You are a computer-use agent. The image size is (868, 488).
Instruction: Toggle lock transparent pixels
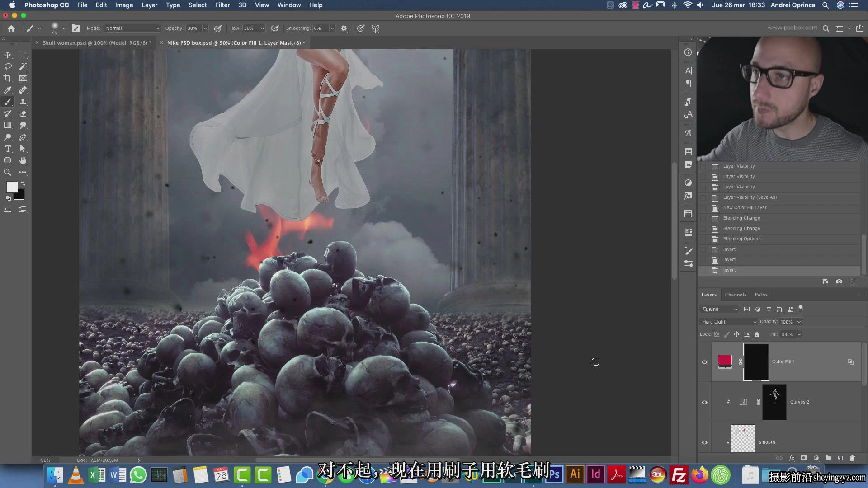click(x=717, y=334)
